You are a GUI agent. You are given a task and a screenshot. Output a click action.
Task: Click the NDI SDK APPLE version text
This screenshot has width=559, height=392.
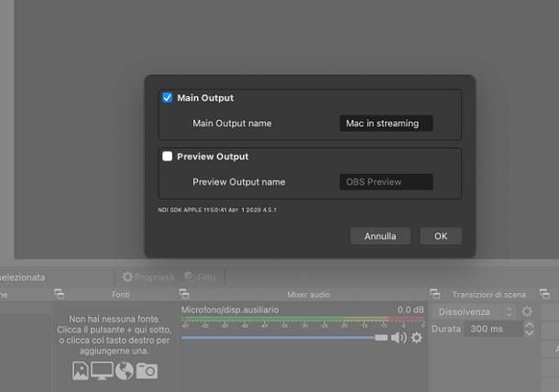coord(217,210)
